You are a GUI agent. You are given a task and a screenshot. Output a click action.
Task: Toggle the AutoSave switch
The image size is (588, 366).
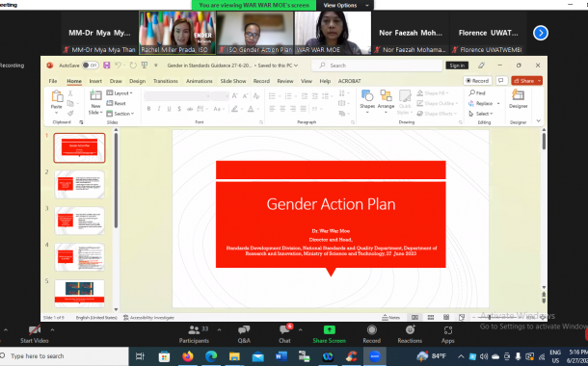(x=90, y=65)
